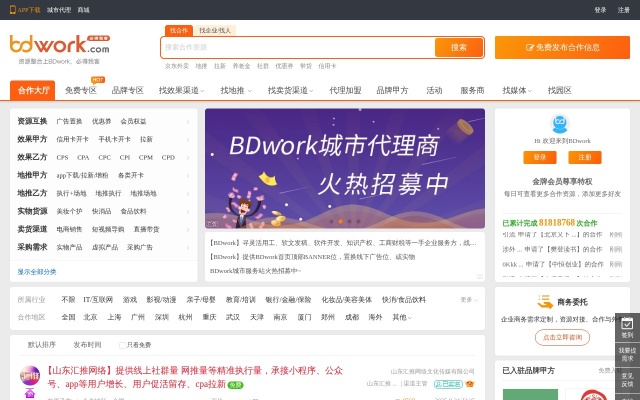This screenshot has height=400, width=640.
Task: Expand 更多 in the industry filter
Action: [x=469, y=299]
